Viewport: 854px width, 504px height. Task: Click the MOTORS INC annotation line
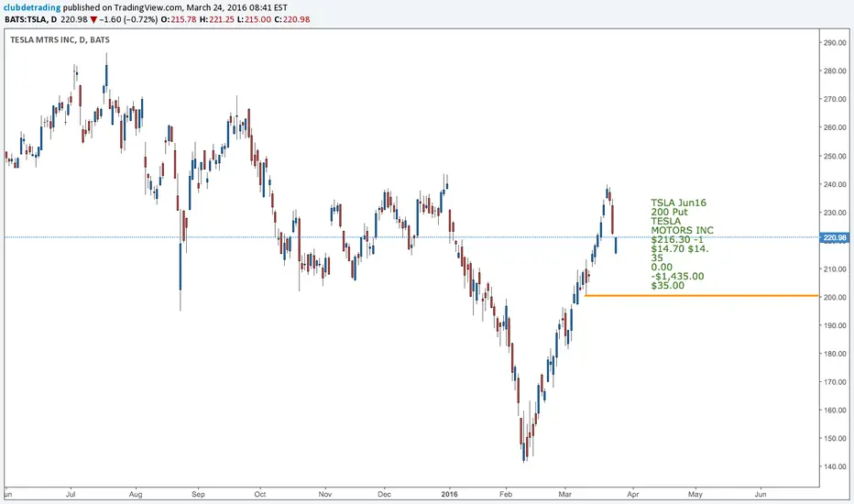(x=683, y=231)
